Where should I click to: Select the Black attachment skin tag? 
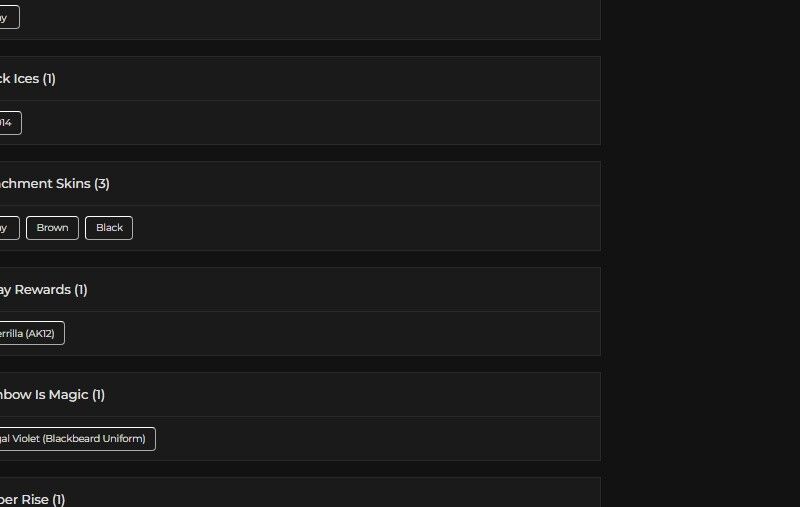click(109, 228)
